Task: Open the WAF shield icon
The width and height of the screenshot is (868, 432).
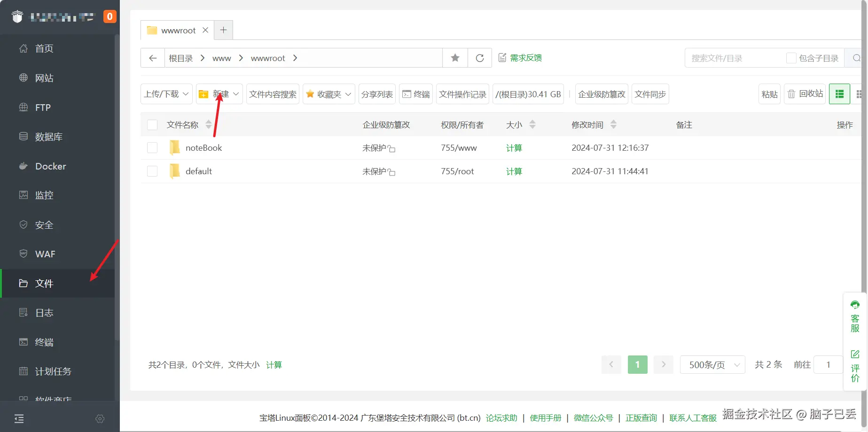Action: click(23, 254)
